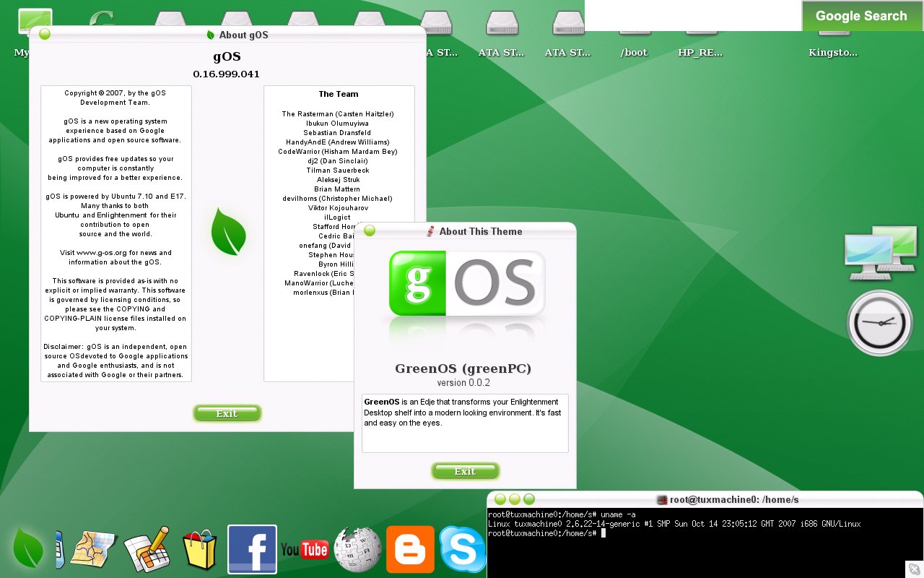Open the orange Blogger dock icon
The width and height of the screenshot is (924, 578).
click(x=410, y=549)
